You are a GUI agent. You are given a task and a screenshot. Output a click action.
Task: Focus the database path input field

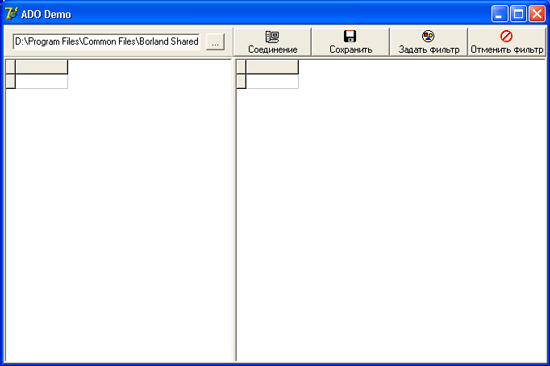(x=106, y=42)
